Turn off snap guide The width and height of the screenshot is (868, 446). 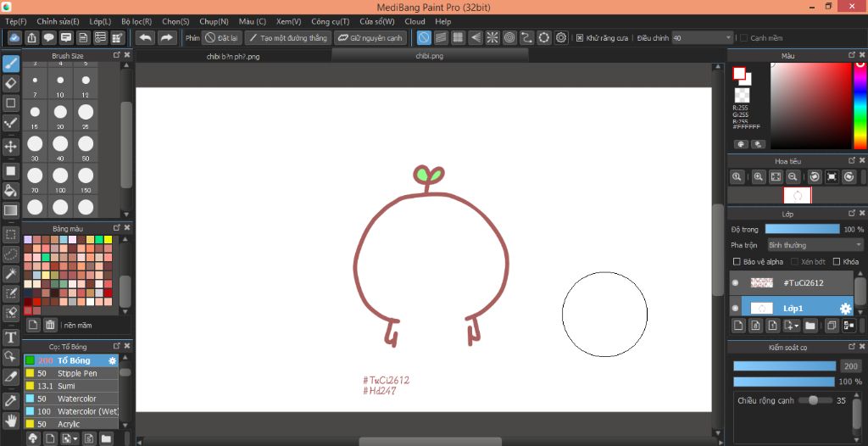tap(424, 37)
